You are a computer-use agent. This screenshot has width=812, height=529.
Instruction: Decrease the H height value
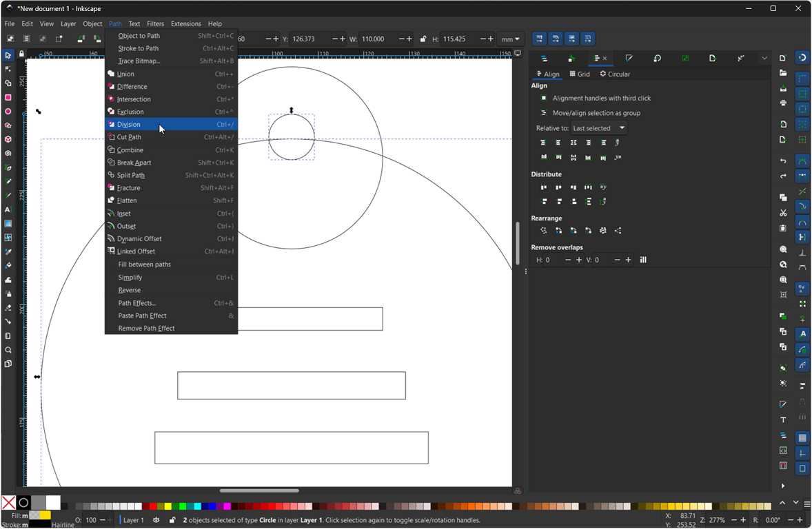(x=483, y=39)
